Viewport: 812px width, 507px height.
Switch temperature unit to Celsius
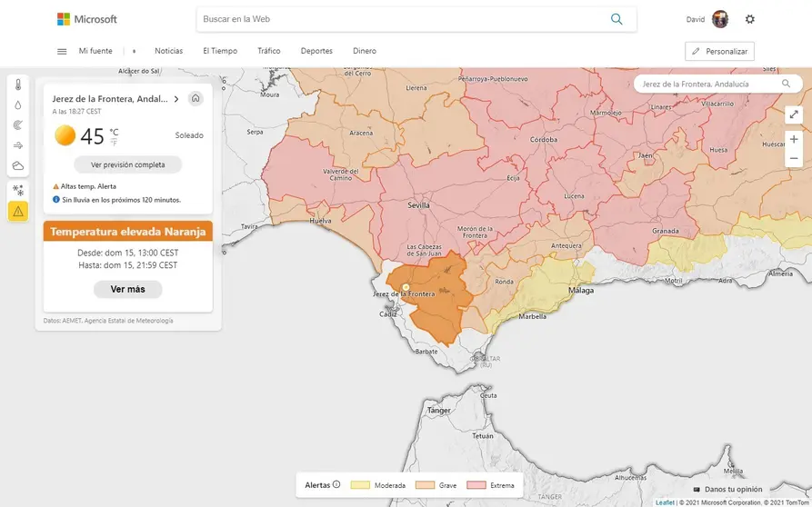[114, 132]
